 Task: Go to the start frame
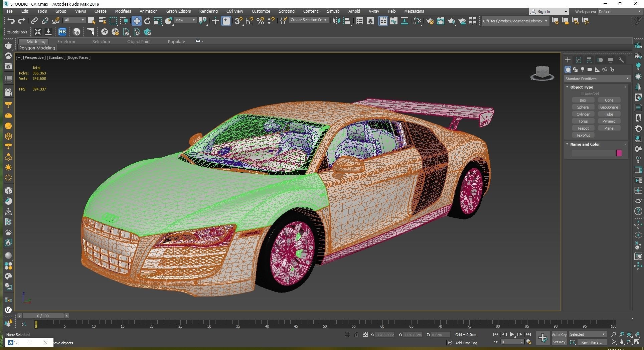496,334
